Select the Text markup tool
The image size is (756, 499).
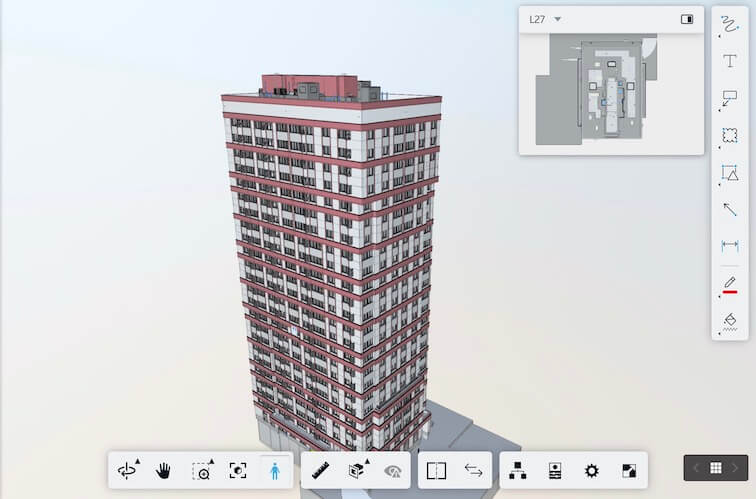click(729, 61)
